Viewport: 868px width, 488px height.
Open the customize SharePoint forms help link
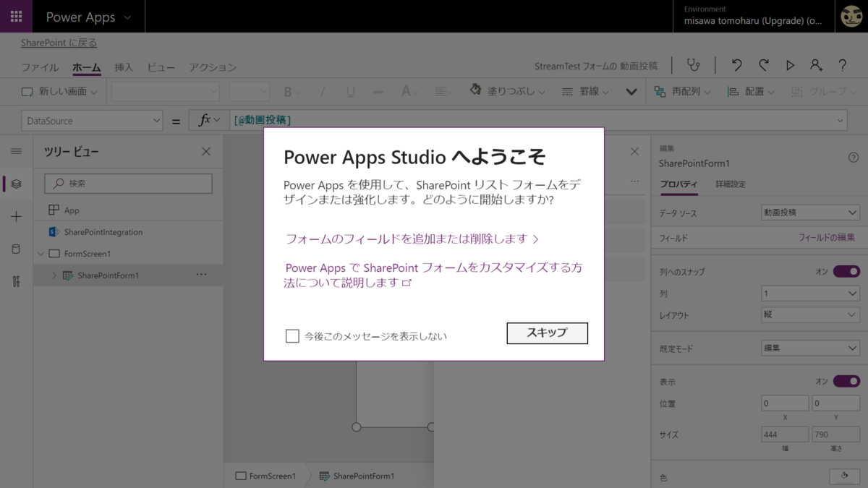click(434, 275)
